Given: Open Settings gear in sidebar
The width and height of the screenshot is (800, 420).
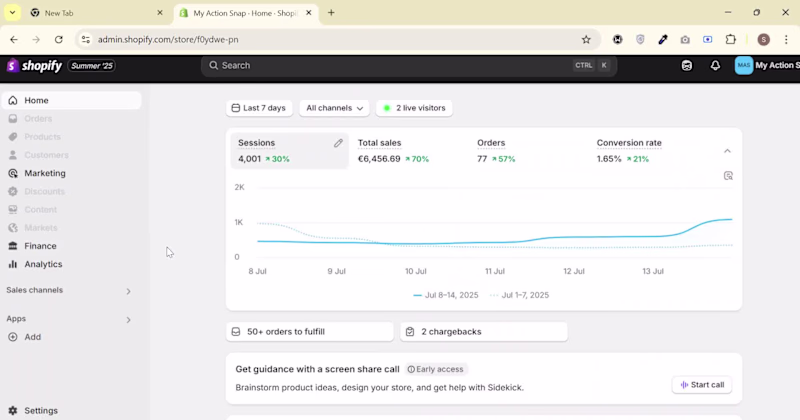Looking at the screenshot, I should pos(13,411).
